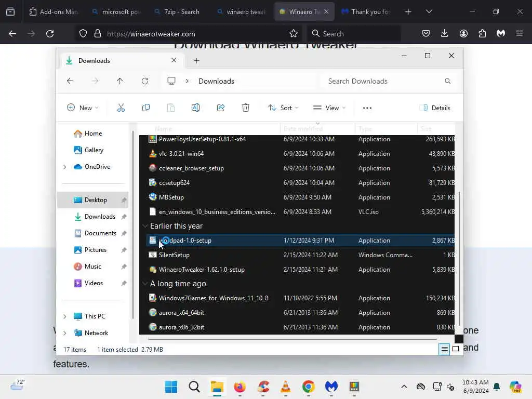The width and height of the screenshot is (532, 399).
Task: Go back in the Explorer navigation
Action: point(70,81)
